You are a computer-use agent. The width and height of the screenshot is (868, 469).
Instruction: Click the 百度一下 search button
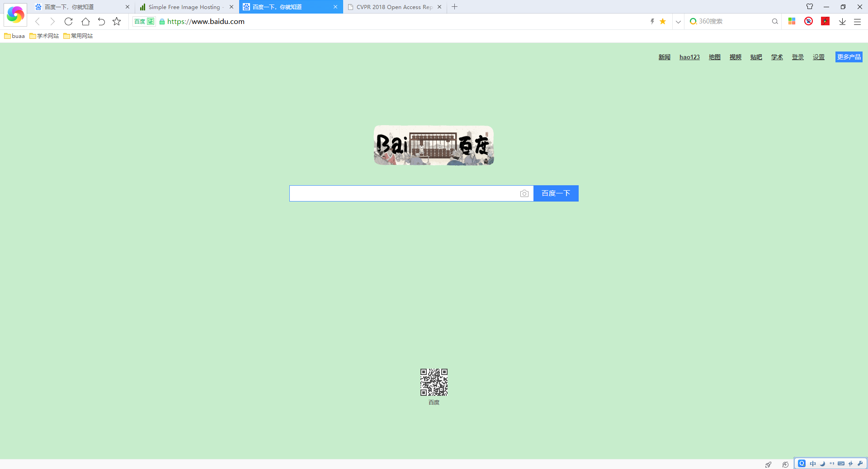[x=556, y=193]
